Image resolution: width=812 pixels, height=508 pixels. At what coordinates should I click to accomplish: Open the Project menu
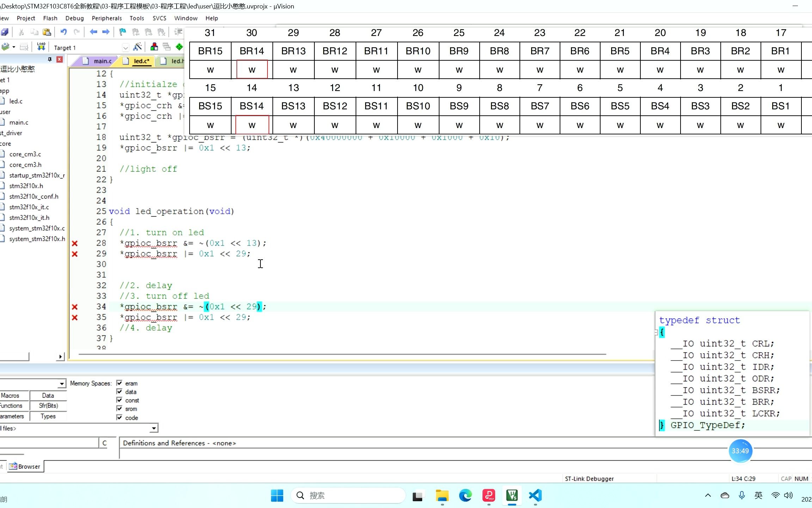coord(26,18)
